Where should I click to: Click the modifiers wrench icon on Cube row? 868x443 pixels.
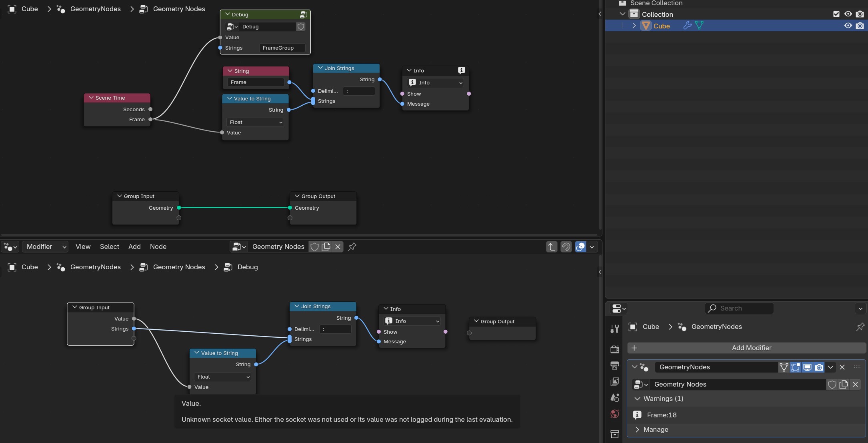pyautogui.click(x=687, y=26)
